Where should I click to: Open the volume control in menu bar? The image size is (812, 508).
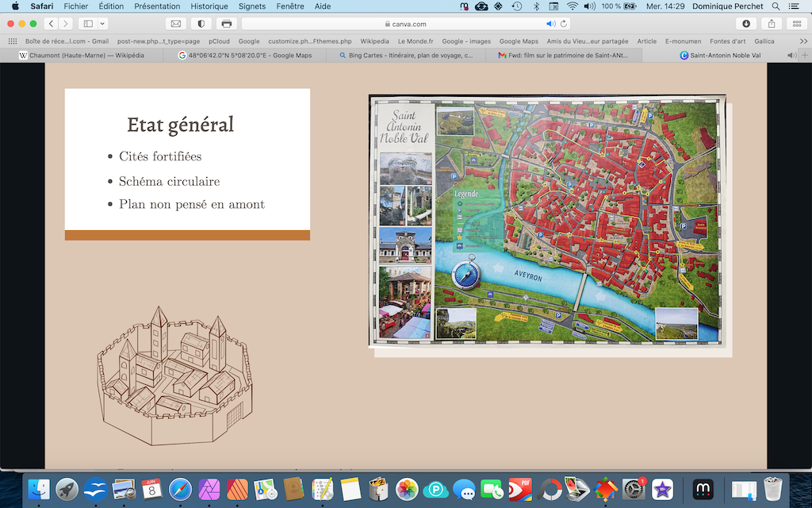pos(589,6)
